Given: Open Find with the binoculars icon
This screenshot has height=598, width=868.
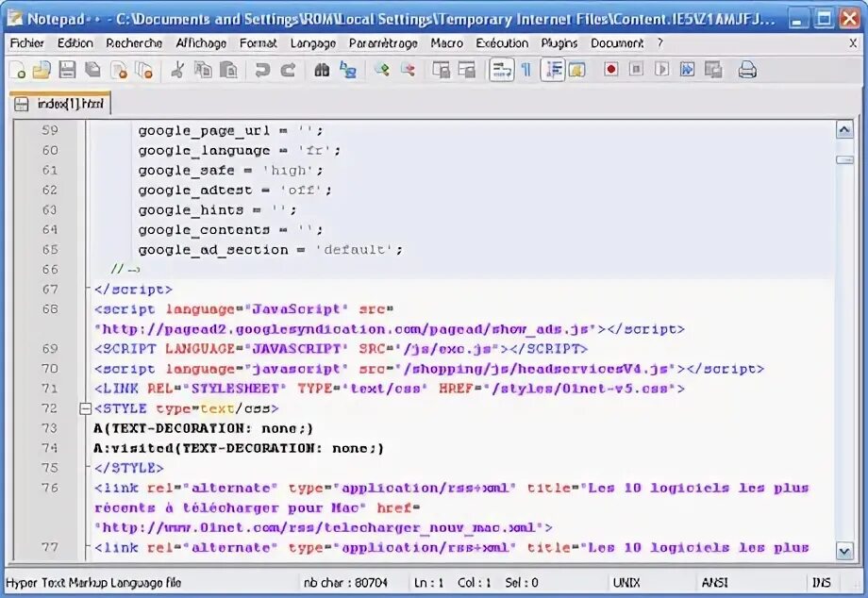Looking at the screenshot, I should coord(322,70).
